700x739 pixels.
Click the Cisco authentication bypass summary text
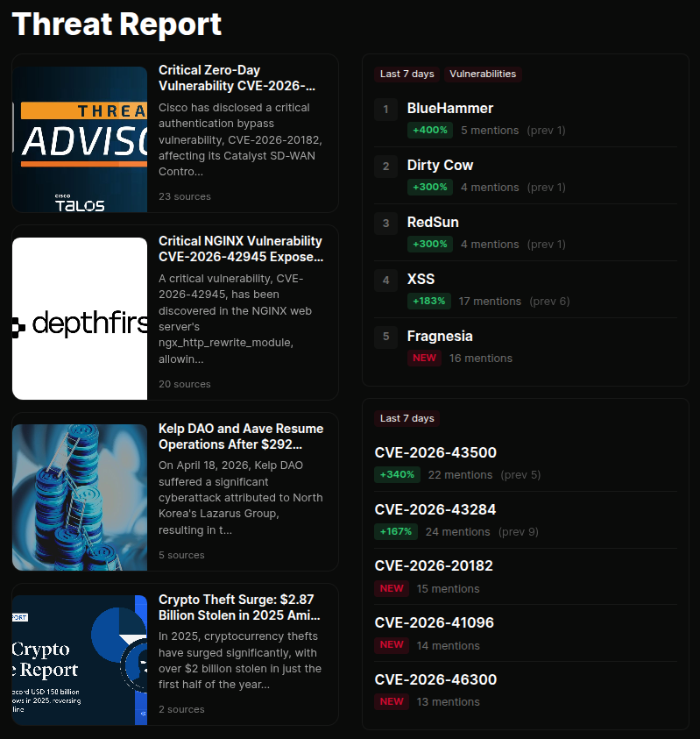(240, 139)
